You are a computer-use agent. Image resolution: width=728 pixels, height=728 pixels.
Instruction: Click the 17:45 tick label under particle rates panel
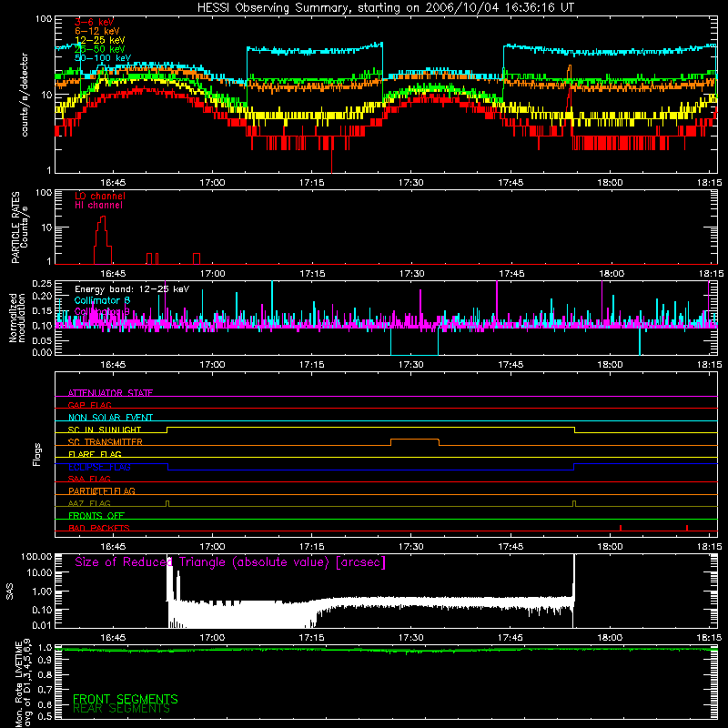click(x=511, y=274)
